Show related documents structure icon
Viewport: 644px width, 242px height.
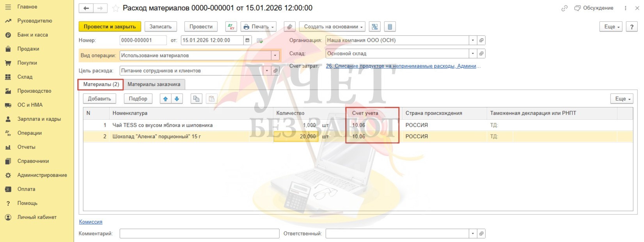pos(375,26)
